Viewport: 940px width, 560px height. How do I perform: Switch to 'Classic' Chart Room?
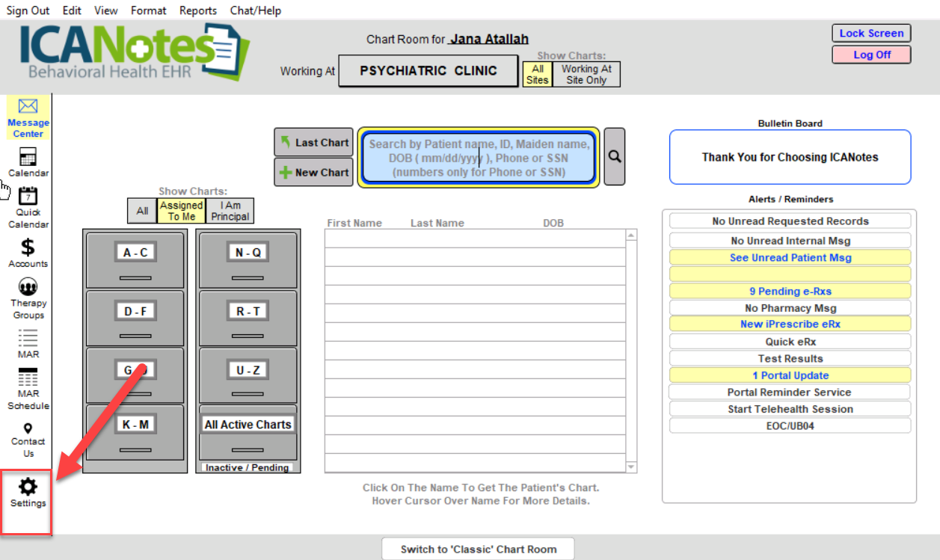(479, 549)
